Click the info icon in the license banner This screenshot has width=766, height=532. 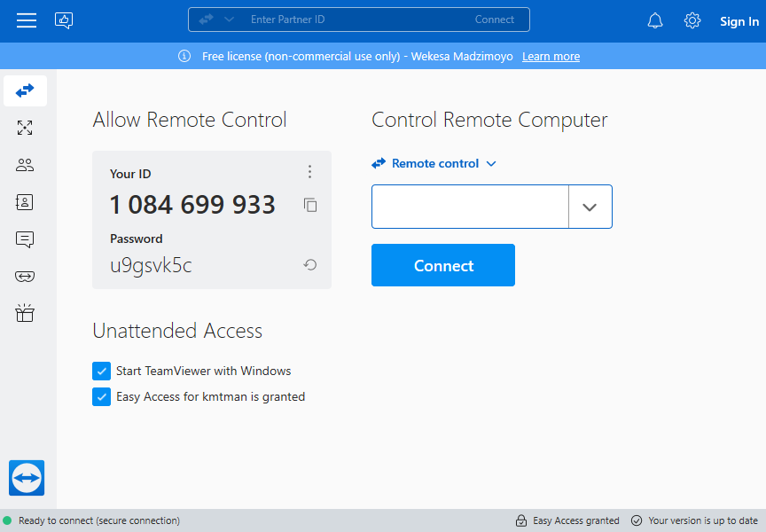pyautogui.click(x=184, y=56)
